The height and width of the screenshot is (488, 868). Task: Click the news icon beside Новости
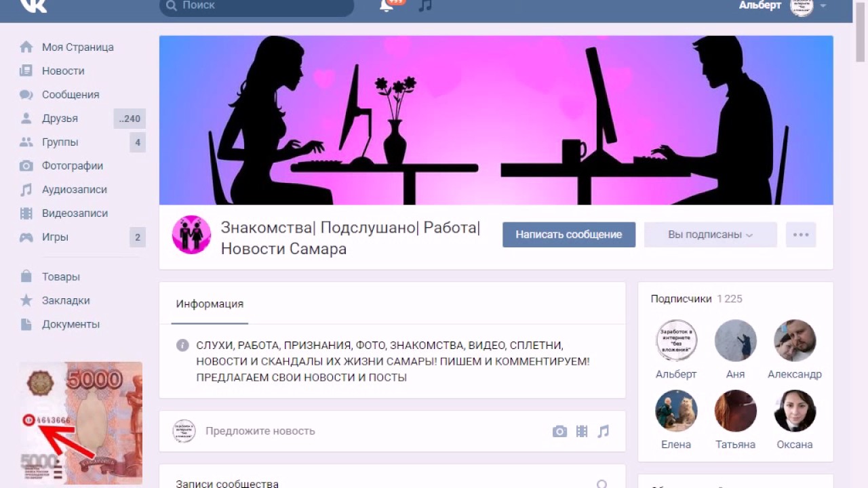(x=26, y=71)
